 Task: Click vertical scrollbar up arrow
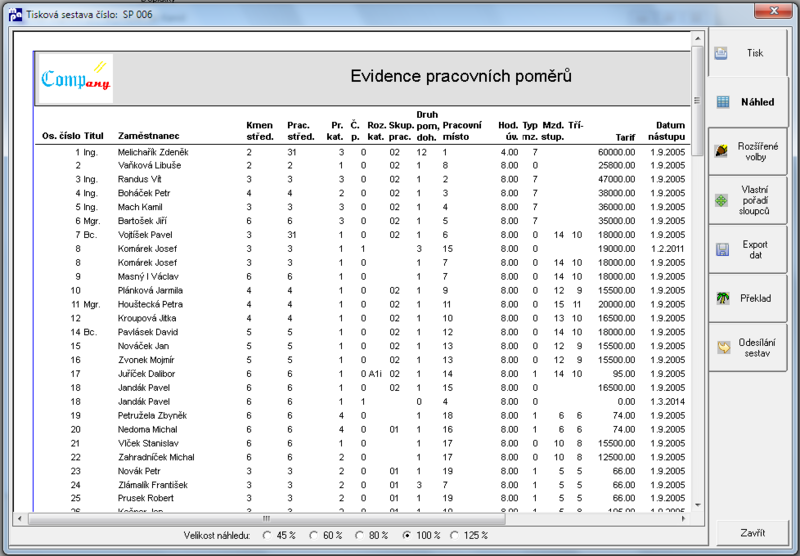pos(697,39)
